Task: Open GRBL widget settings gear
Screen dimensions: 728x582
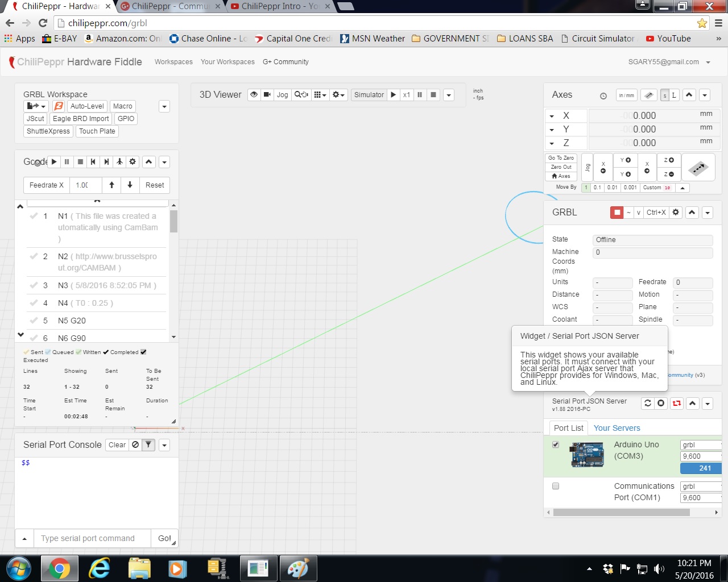Action: point(676,213)
